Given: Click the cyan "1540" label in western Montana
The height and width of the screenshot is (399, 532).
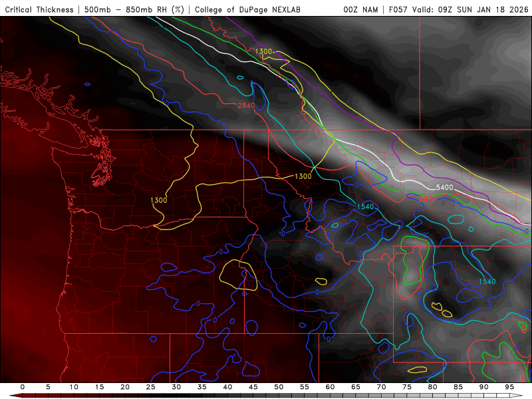Looking at the screenshot, I should [365, 206].
